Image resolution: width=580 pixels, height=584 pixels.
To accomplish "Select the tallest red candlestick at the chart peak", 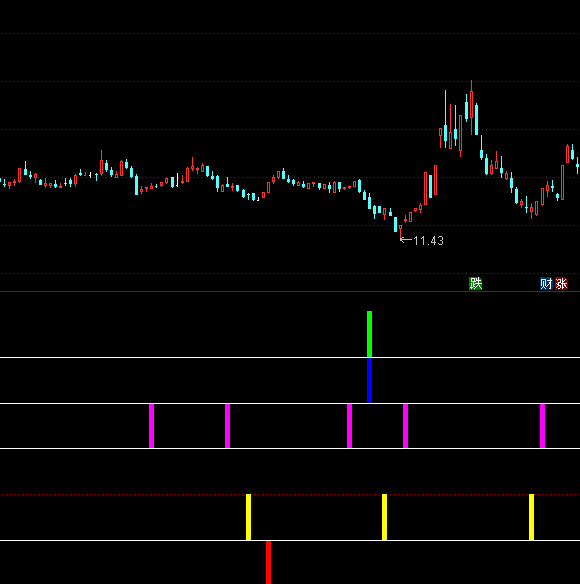I will [x=472, y=107].
